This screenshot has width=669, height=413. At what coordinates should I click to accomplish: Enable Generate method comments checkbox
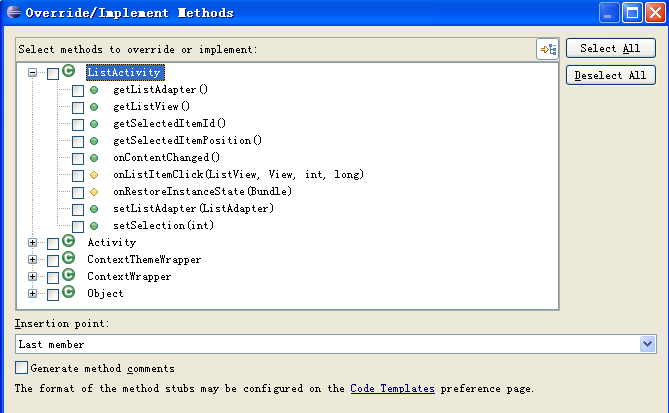(x=22, y=368)
